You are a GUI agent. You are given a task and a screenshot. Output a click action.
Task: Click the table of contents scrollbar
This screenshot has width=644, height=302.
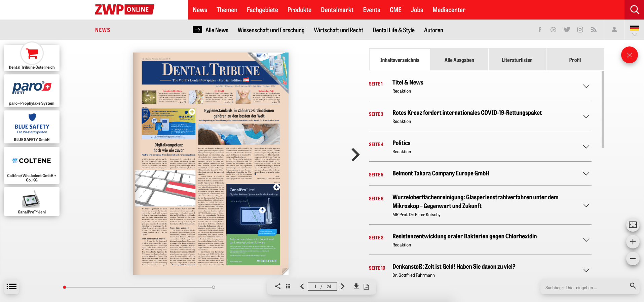pyautogui.click(x=603, y=109)
